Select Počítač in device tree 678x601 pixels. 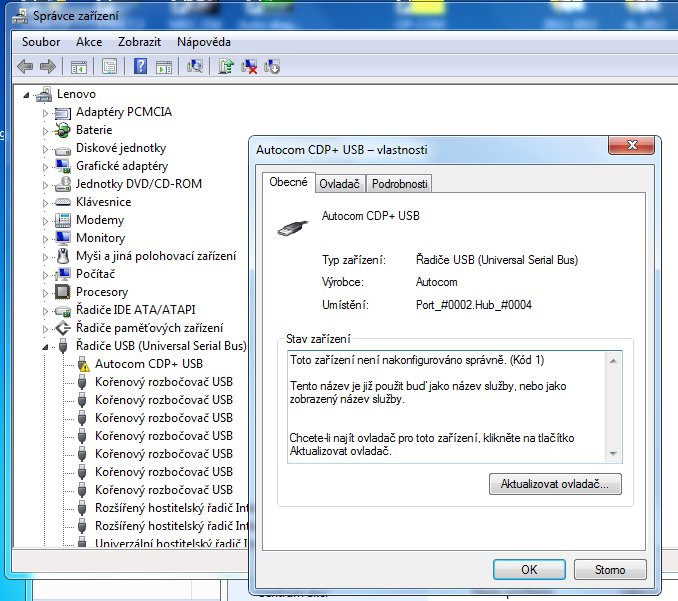[96, 274]
